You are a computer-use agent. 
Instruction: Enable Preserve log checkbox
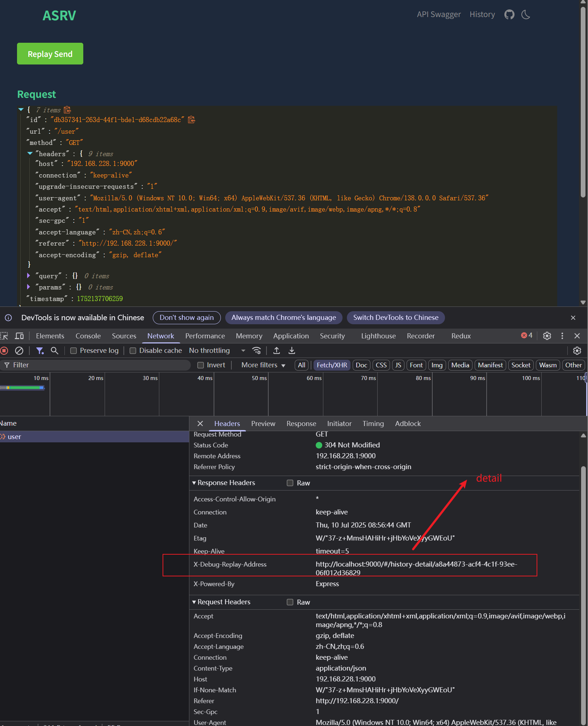click(x=73, y=350)
